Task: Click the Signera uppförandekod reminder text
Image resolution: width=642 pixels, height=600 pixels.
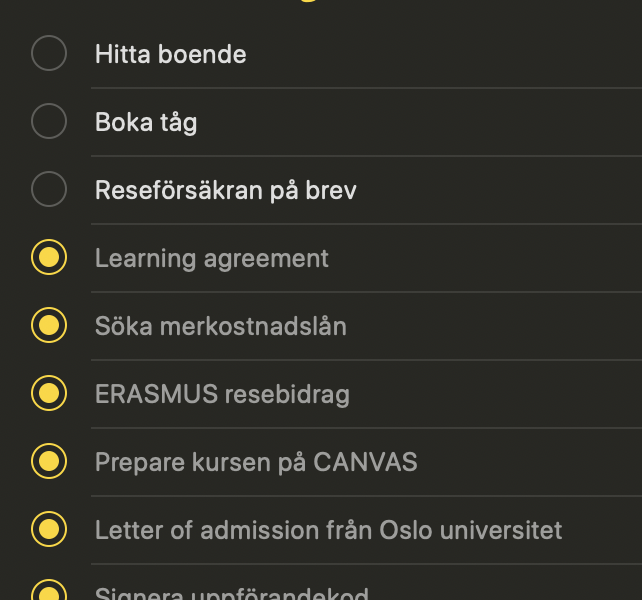Action: click(232, 594)
